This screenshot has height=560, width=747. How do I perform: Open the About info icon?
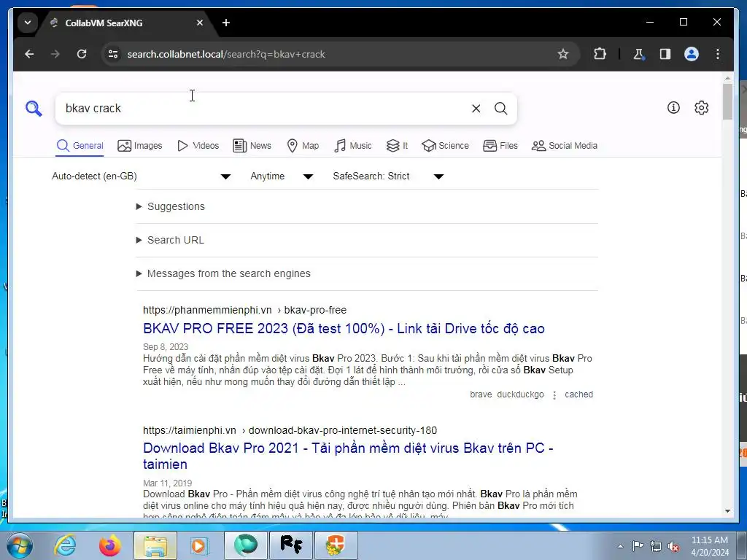tap(673, 108)
